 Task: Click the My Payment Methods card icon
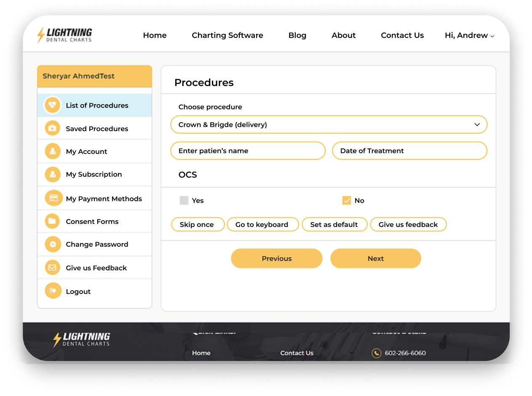tap(53, 198)
